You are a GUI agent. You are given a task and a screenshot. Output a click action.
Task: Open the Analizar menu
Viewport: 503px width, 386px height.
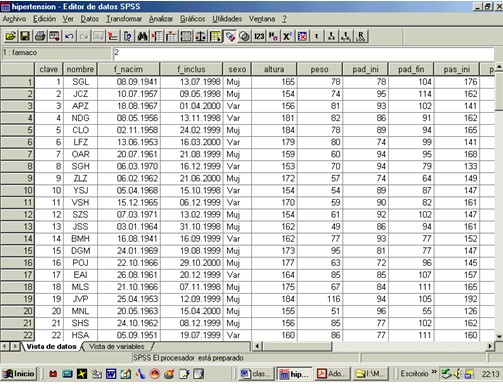[161, 19]
